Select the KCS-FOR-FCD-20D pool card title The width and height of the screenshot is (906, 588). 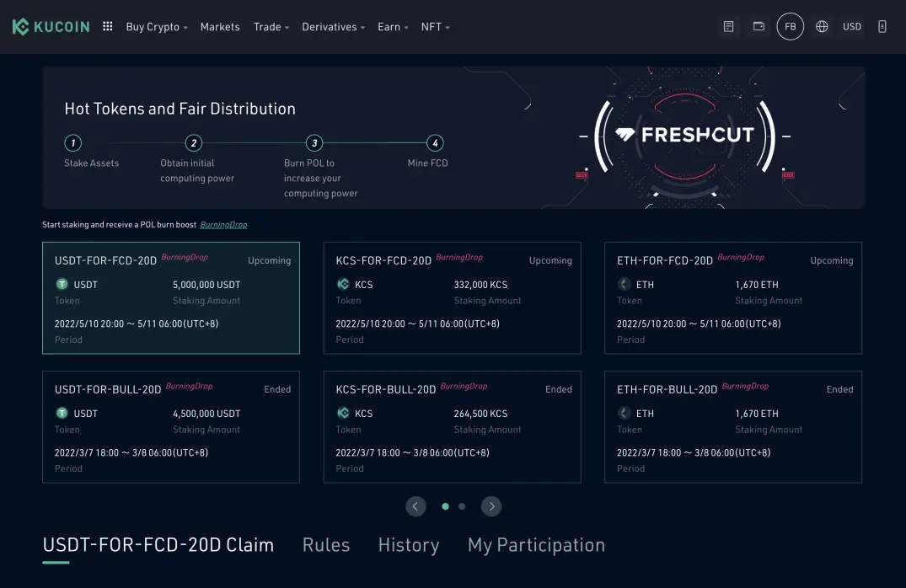[383, 260]
